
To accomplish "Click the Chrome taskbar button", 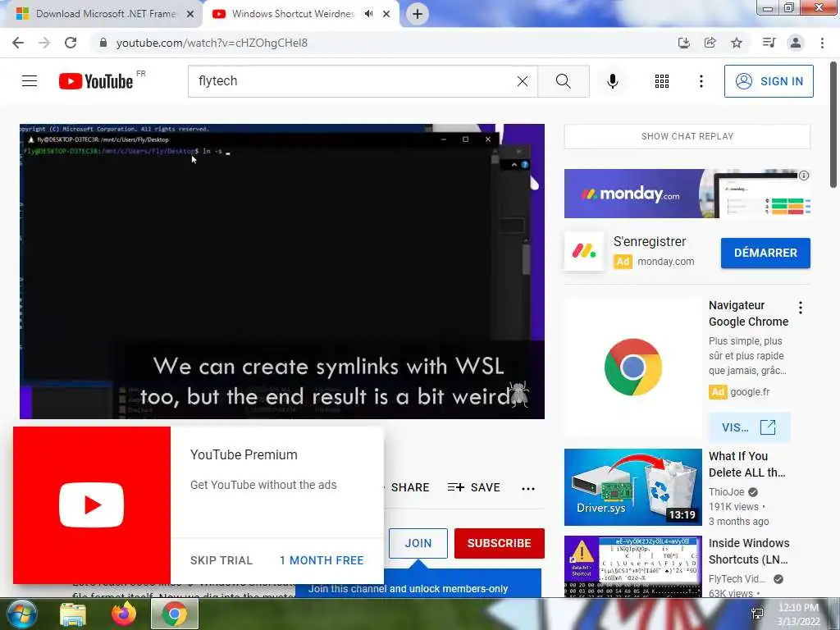I will 175,614.
